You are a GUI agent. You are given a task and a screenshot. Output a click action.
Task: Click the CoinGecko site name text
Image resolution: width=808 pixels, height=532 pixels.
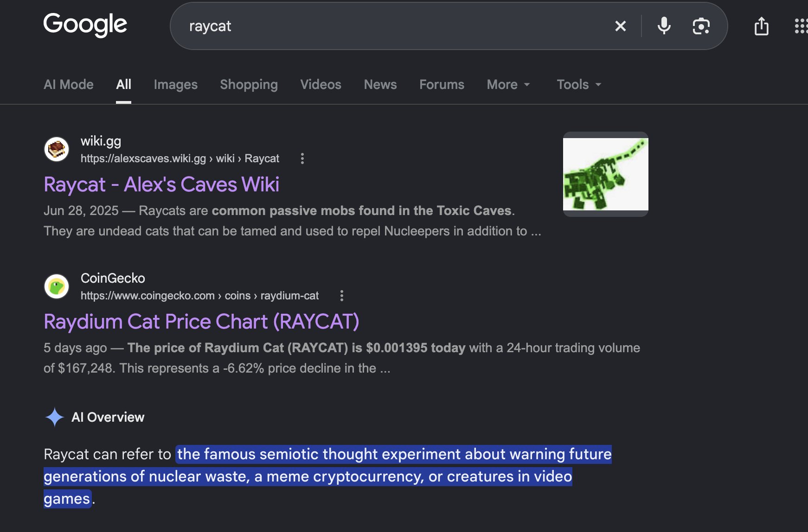pos(113,278)
